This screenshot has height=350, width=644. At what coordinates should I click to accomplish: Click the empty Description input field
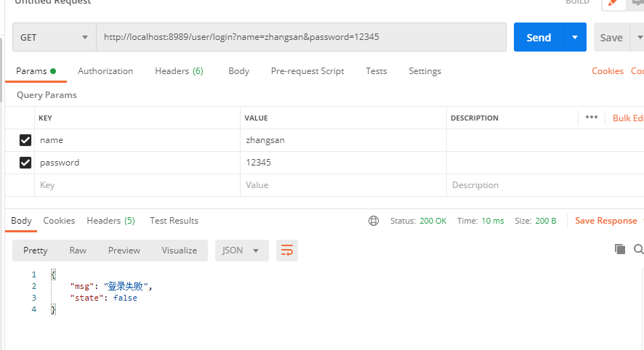[545, 185]
